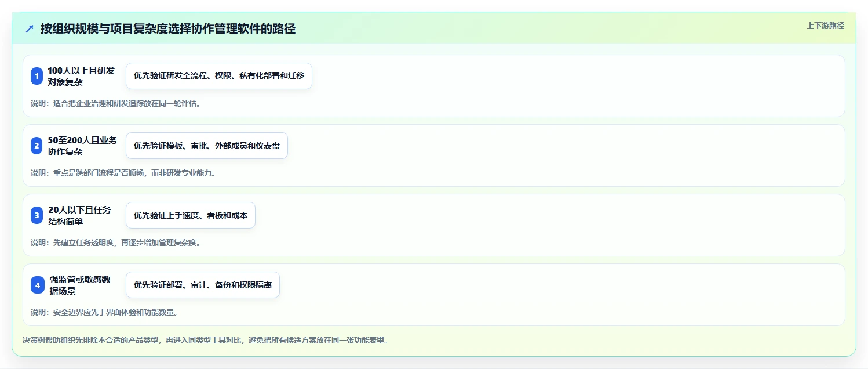Click the step 4 number badge
Image resolution: width=868 pixels, height=369 pixels.
click(37, 285)
